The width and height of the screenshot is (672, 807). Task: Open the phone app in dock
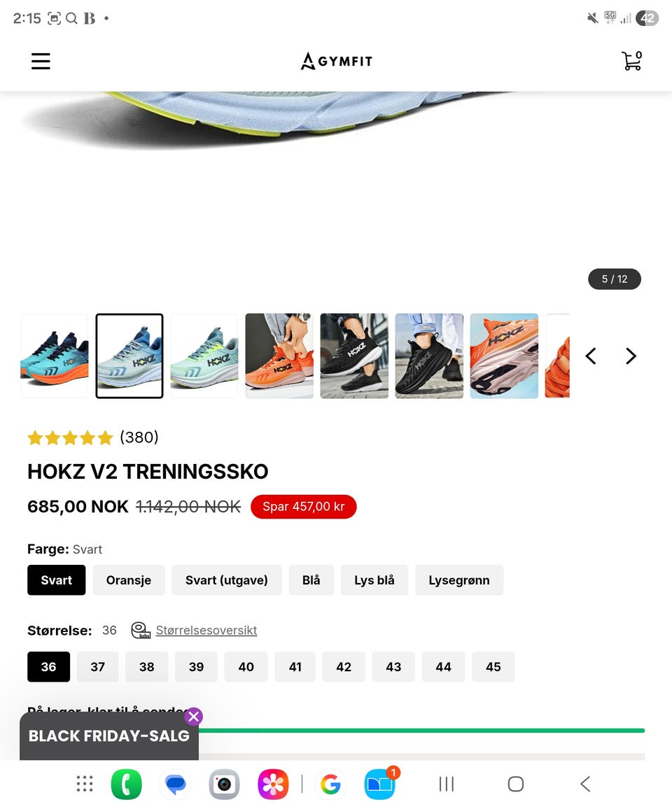point(126,785)
